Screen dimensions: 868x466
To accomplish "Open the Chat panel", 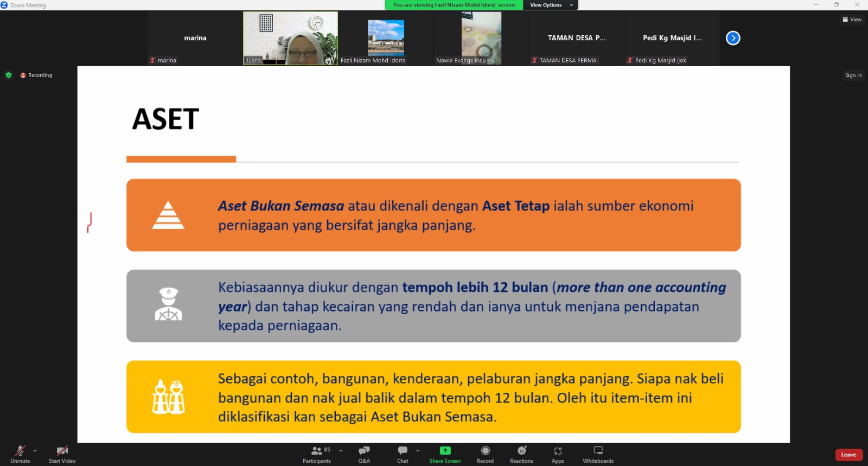I will 403,454.
